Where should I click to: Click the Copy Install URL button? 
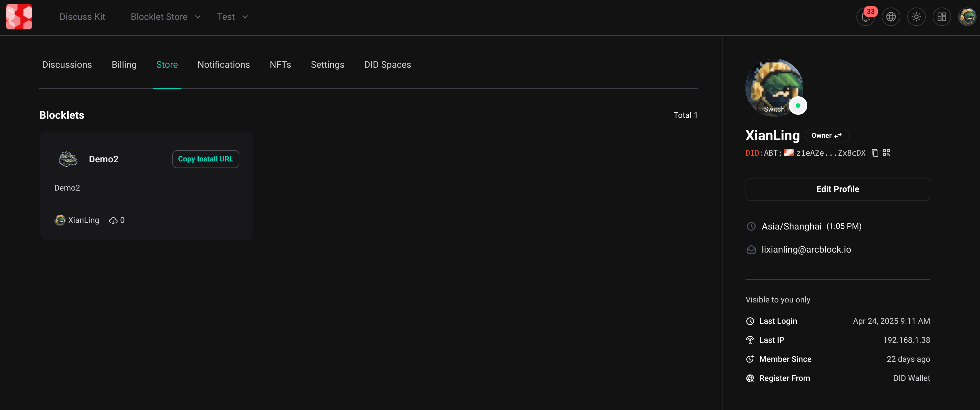205,159
